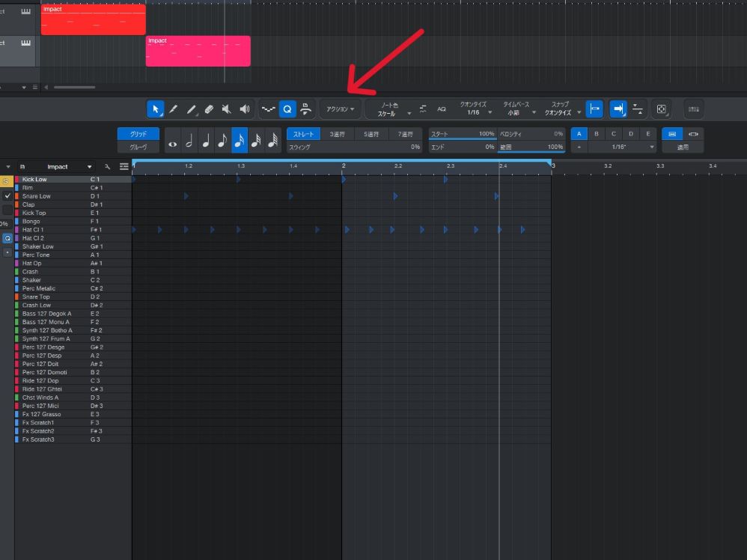Click the sixteenth note length icon
The image size is (747, 560).
point(240,141)
